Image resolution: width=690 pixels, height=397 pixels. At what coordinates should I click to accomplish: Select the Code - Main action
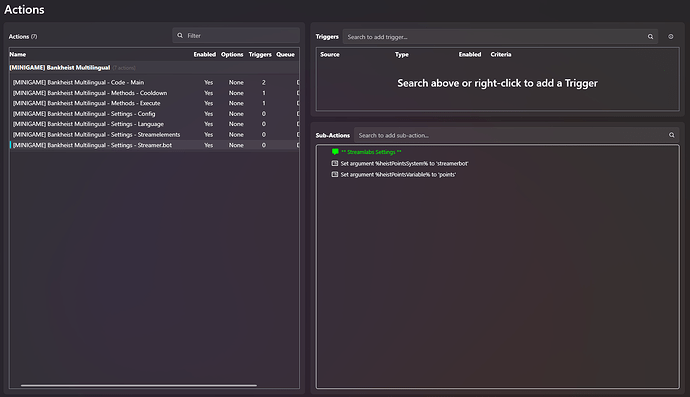154,82
